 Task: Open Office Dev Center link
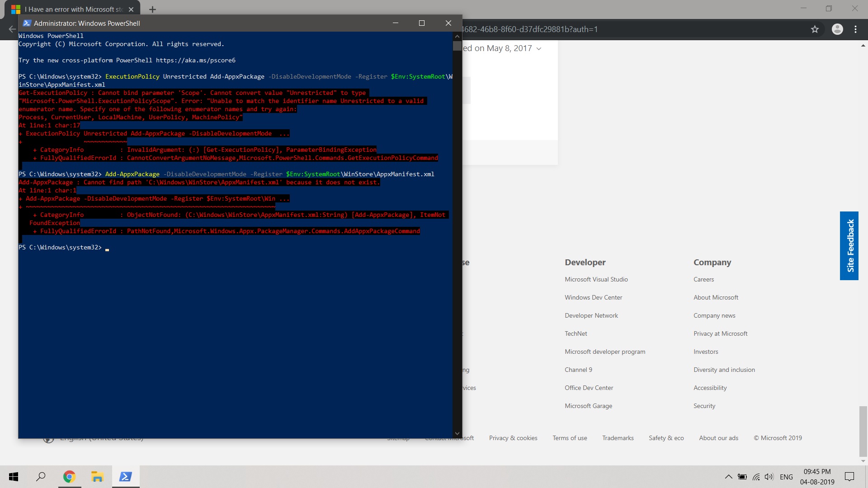pyautogui.click(x=589, y=388)
